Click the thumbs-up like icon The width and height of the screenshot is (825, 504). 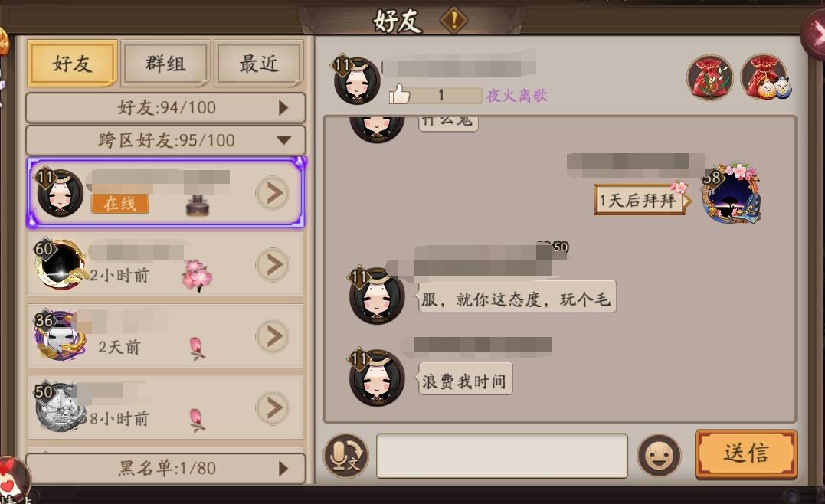(x=399, y=95)
